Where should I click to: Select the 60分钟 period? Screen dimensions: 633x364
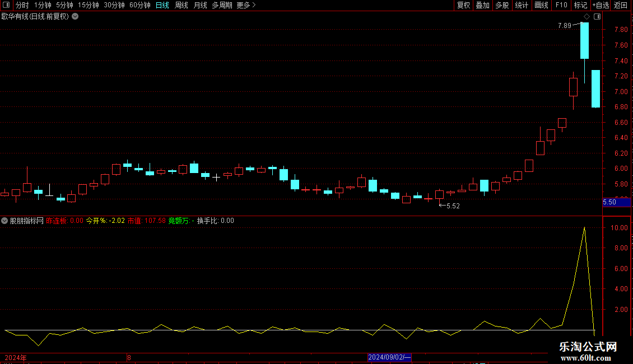[x=139, y=5]
